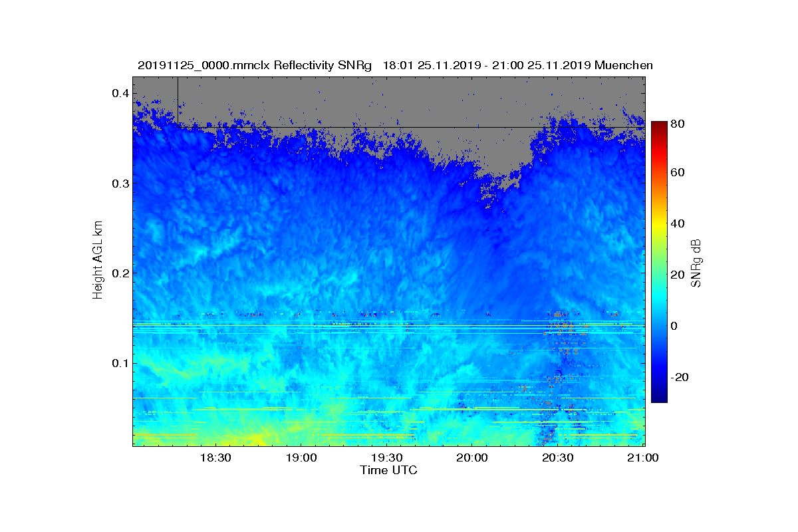The height and width of the screenshot is (532, 798).
Task: Click the 20:30 time tick label
Action: [x=559, y=458]
